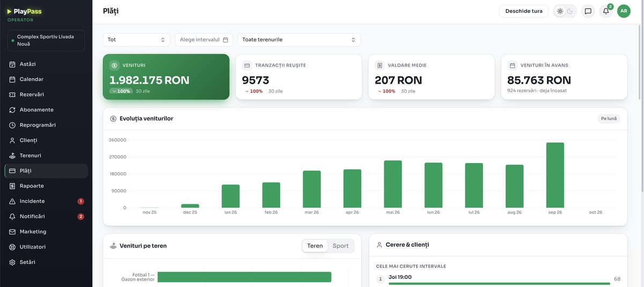Open Reprogramări in sidebar
Image resolution: width=644 pixels, height=287 pixels.
(x=46, y=125)
